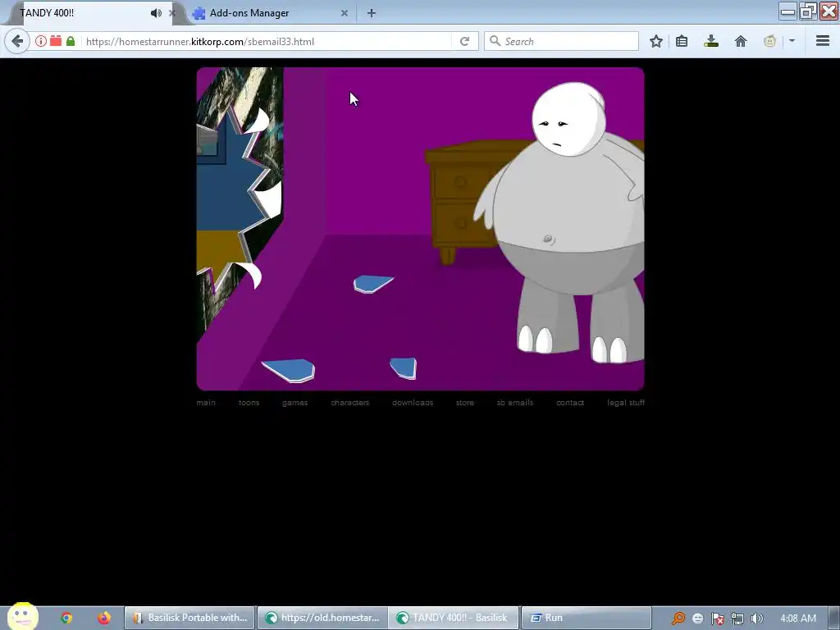Mute the TANDY 400!! tab audio

[x=156, y=13]
